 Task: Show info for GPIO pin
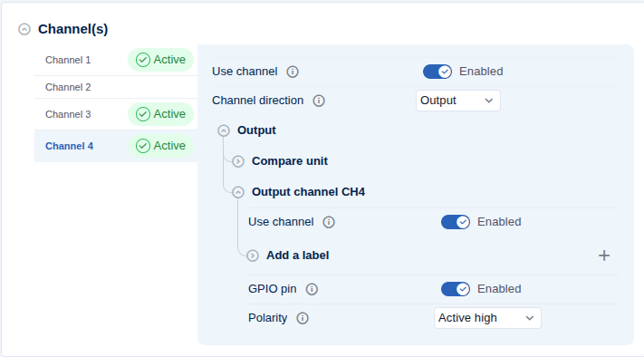(312, 289)
